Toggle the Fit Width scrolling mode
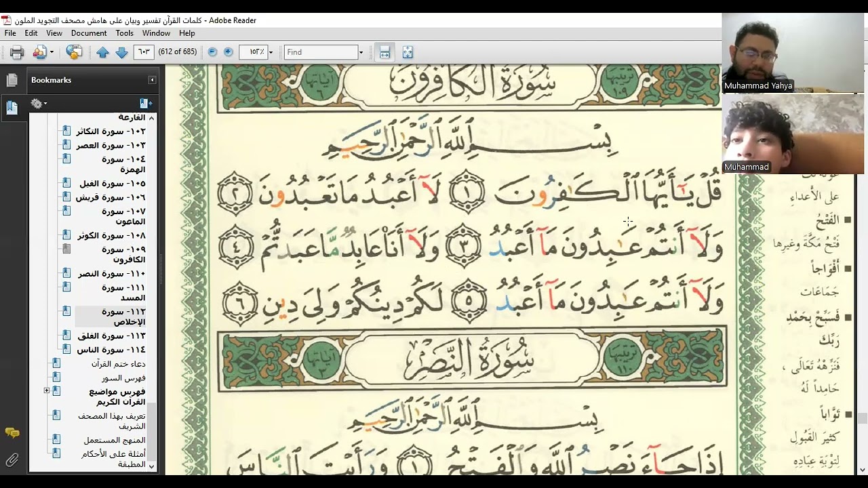Screen dimensions: 868x488 (x=384, y=52)
